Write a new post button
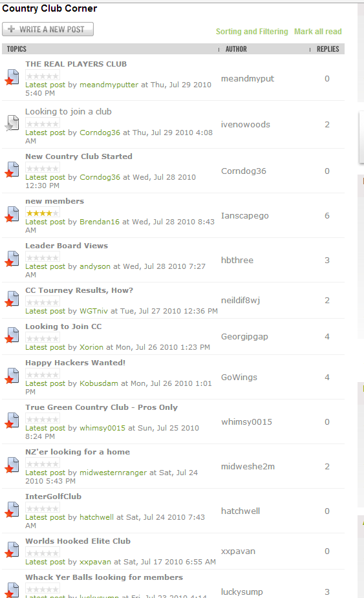This screenshot has width=364, height=598. (48, 29)
